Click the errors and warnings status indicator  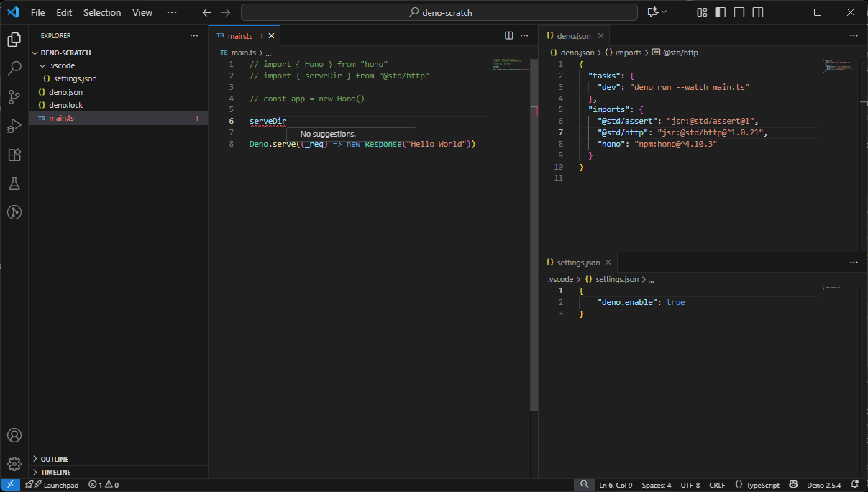(104, 485)
